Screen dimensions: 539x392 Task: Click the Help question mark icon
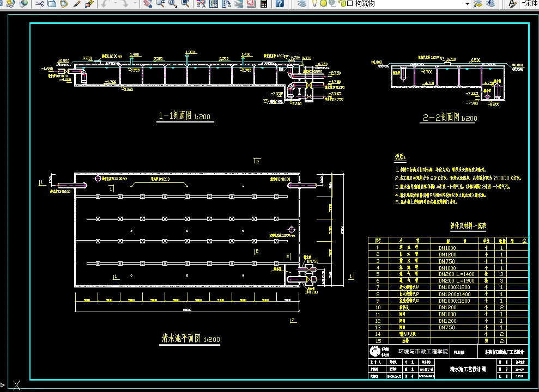pyautogui.click(x=280, y=3)
